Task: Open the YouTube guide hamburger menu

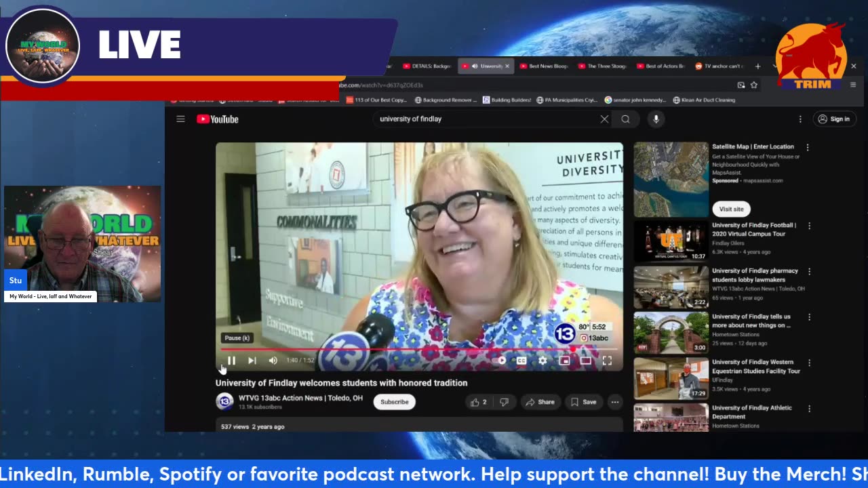Action: tap(180, 119)
